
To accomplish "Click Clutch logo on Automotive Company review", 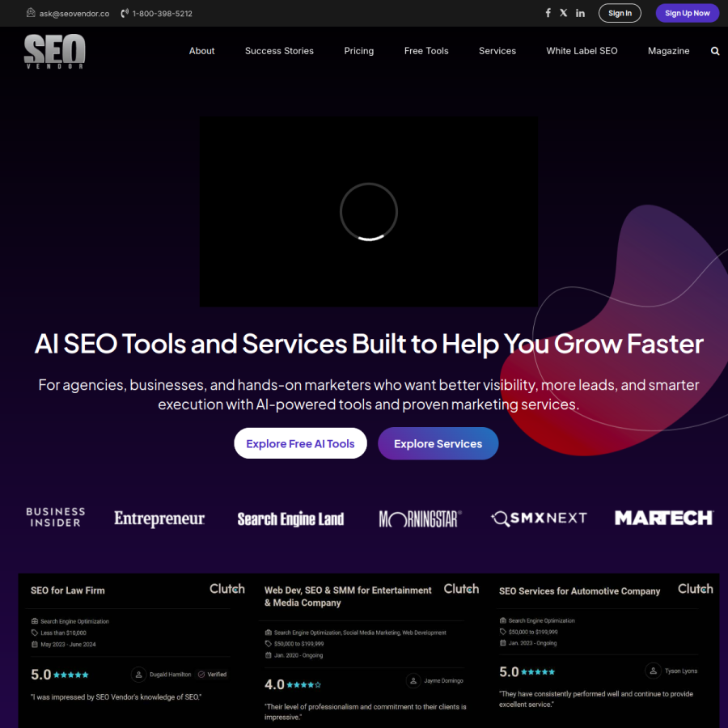I will coord(695,589).
